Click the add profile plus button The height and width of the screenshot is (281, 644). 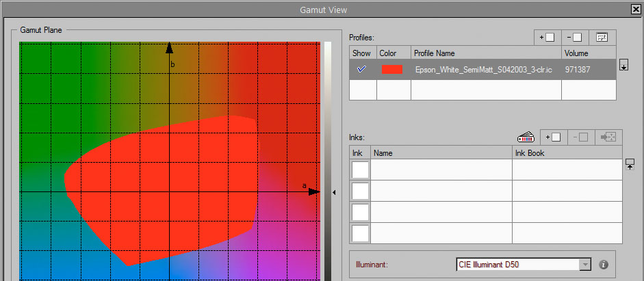click(x=548, y=38)
